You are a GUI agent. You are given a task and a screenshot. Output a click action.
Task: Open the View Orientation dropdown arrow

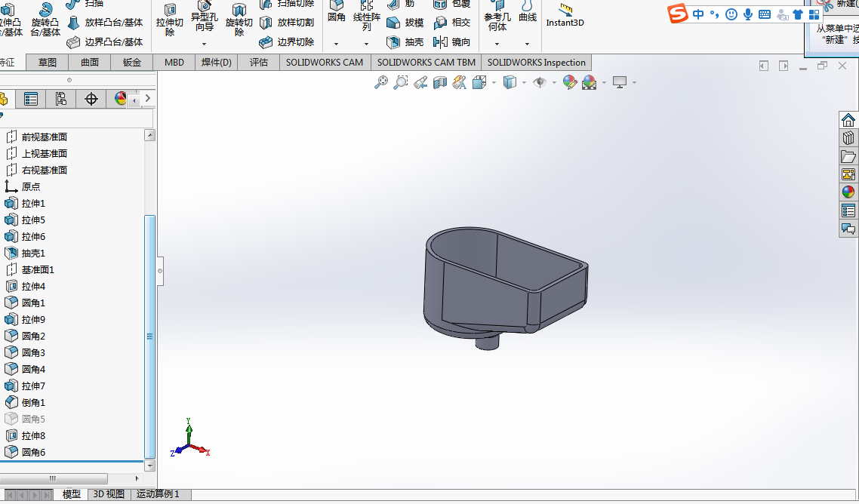pyautogui.click(x=494, y=83)
